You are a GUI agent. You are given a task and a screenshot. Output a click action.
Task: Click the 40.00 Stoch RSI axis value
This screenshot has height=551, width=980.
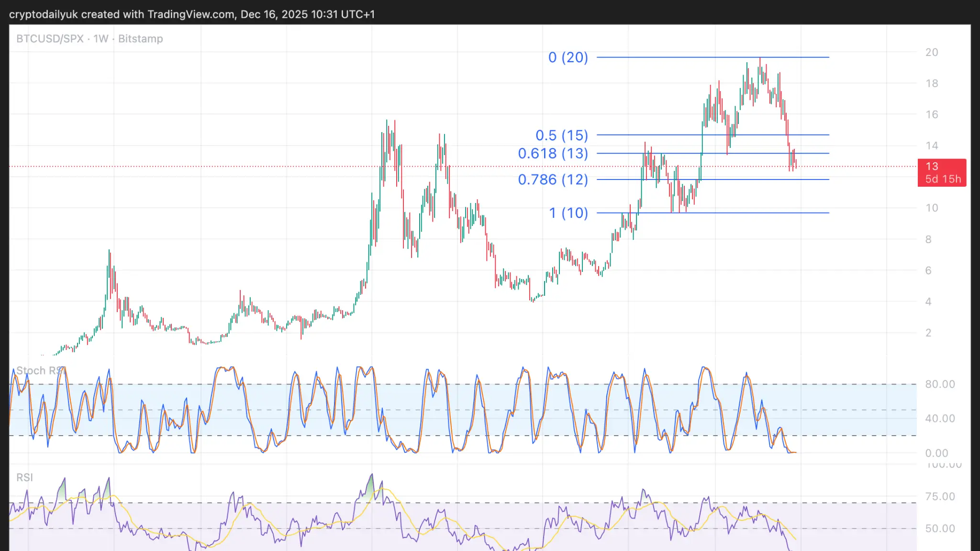click(x=939, y=419)
